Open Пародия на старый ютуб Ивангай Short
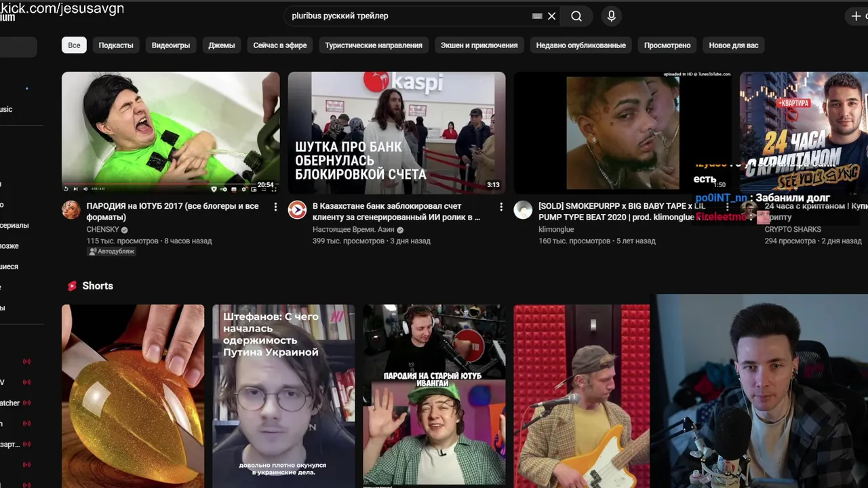868x488 pixels. (x=434, y=396)
